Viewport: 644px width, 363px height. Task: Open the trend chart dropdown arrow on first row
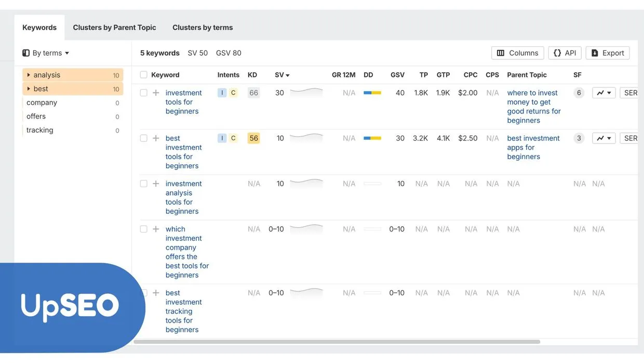pyautogui.click(x=609, y=93)
